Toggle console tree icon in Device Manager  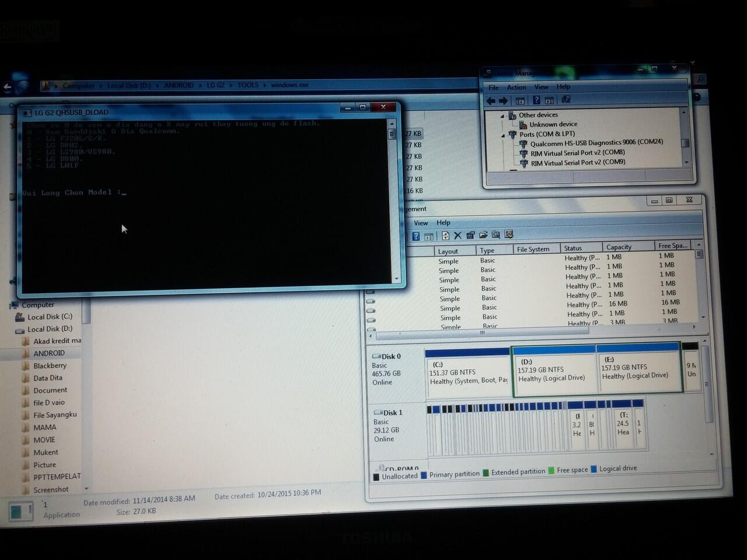[x=520, y=100]
